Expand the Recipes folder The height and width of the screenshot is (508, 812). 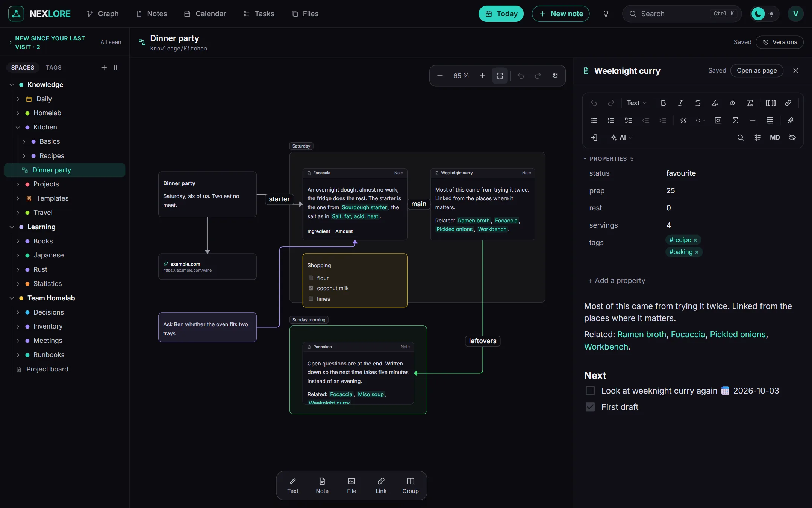pos(24,156)
